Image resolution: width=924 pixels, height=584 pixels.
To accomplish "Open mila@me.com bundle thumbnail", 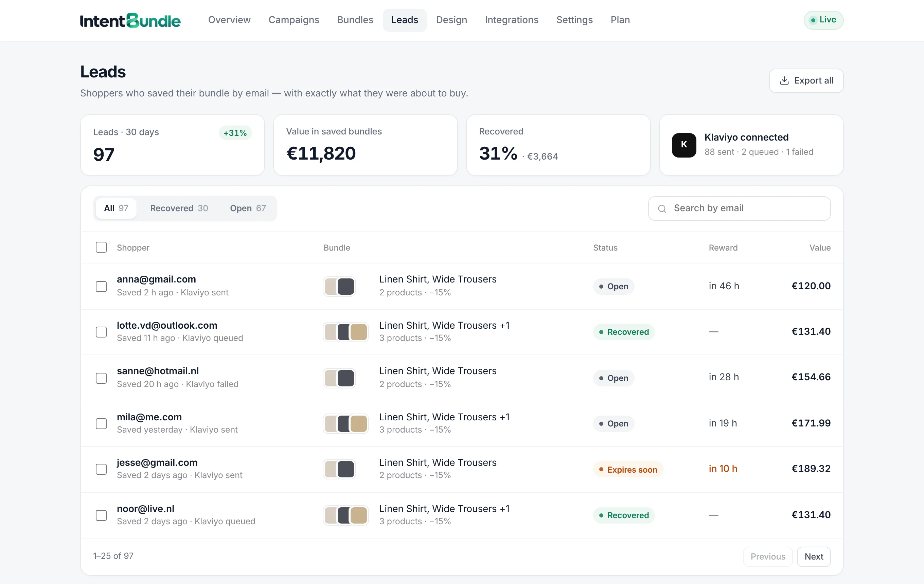I will click(x=346, y=424).
